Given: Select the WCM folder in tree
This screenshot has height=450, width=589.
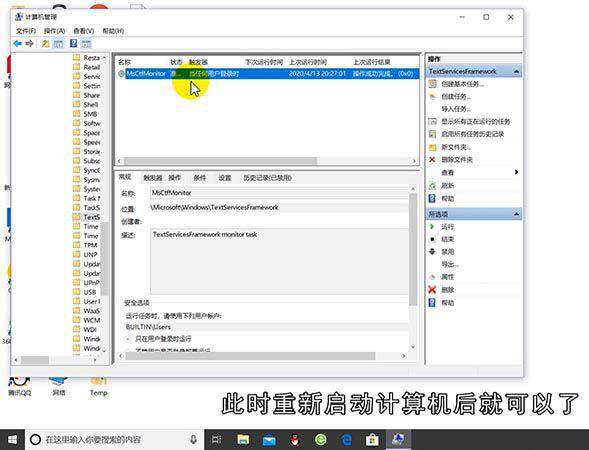Looking at the screenshot, I should 86,320.
